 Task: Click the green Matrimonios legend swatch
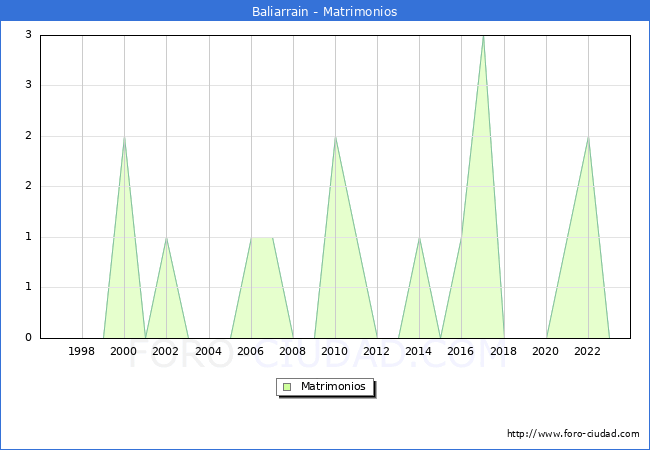286,387
